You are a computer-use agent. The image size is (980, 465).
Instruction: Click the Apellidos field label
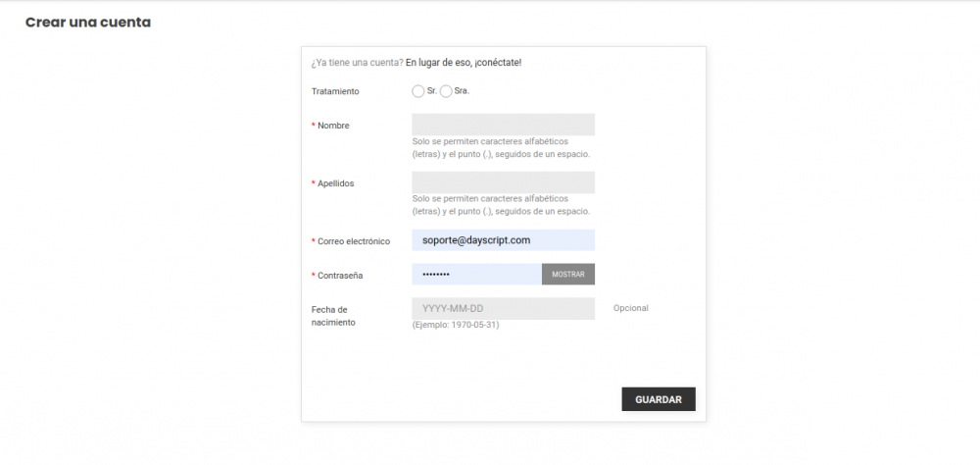(x=336, y=183)
